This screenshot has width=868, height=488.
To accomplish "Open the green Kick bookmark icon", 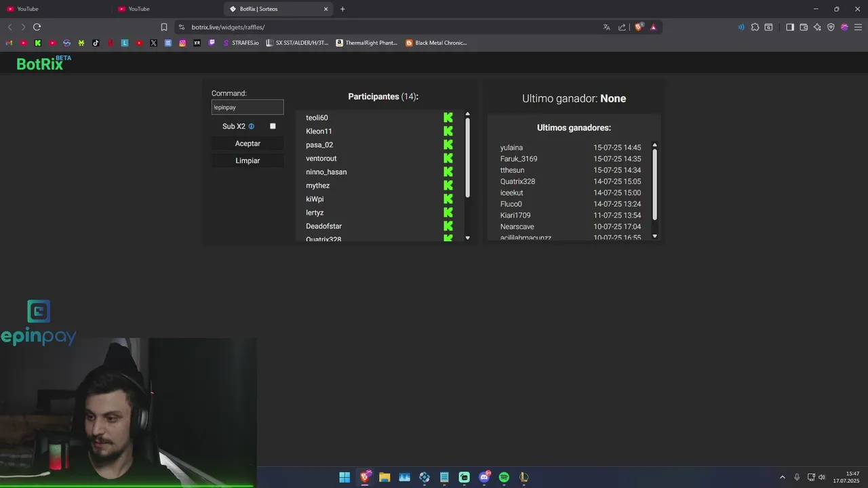I will [x=38, y=43].
